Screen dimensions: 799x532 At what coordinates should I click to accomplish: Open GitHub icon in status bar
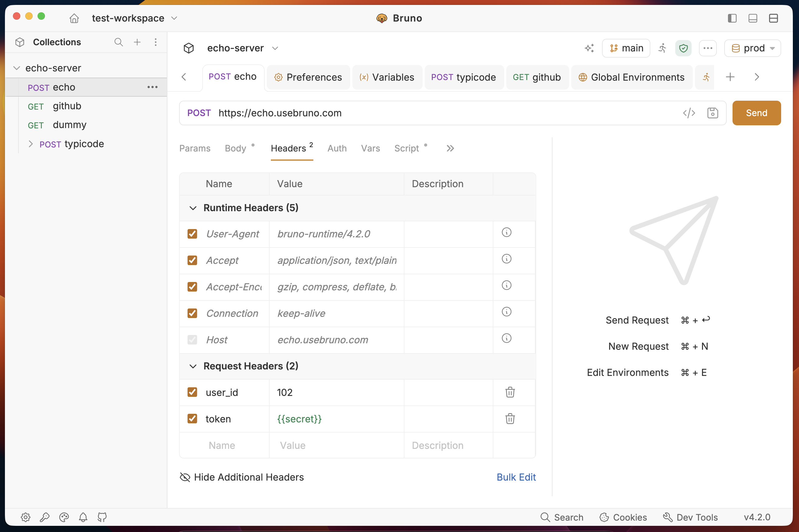click(102, 517)
